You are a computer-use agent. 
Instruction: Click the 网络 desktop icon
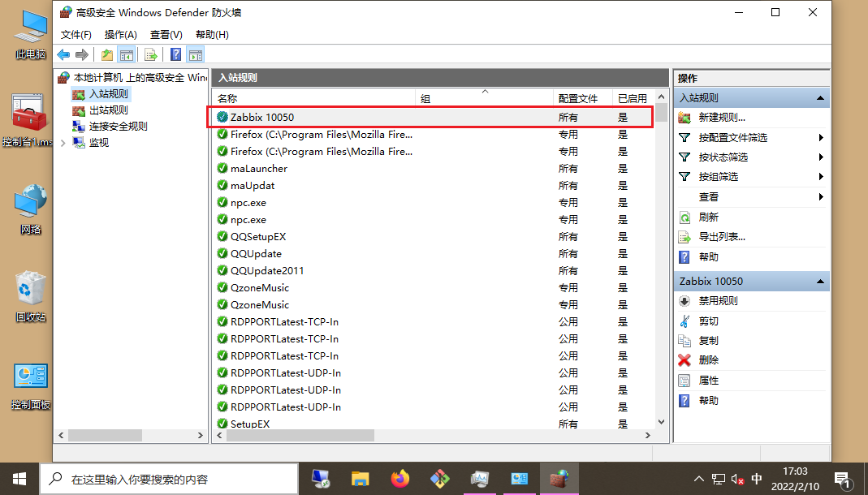30,209
